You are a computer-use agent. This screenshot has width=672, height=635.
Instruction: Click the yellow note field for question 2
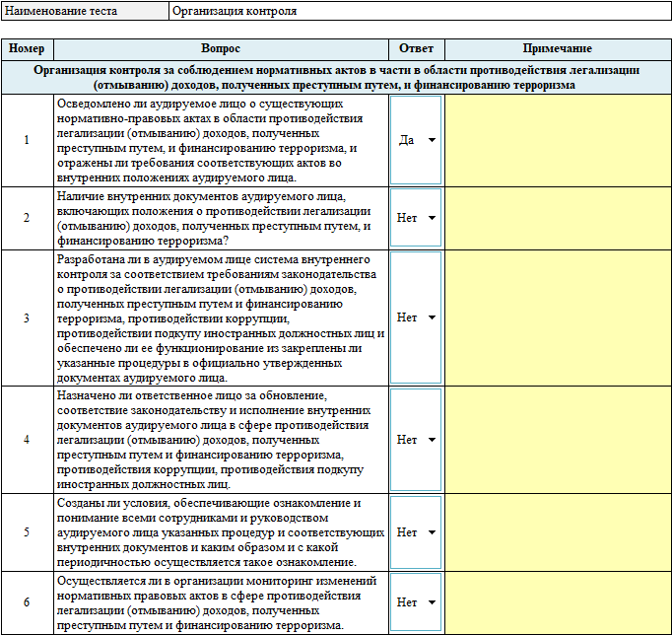coord(558,218)
